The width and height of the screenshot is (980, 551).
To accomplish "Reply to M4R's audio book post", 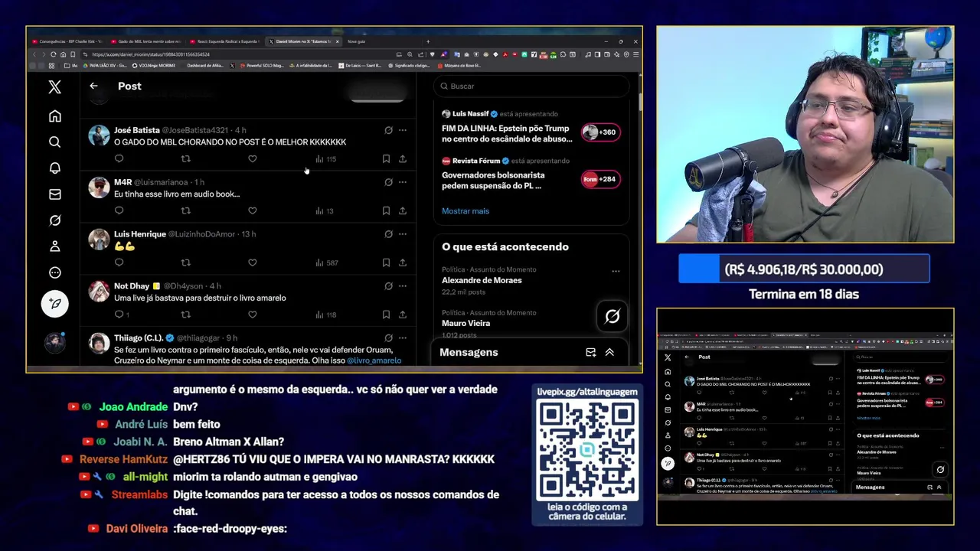I will click(x=119, y=211).
